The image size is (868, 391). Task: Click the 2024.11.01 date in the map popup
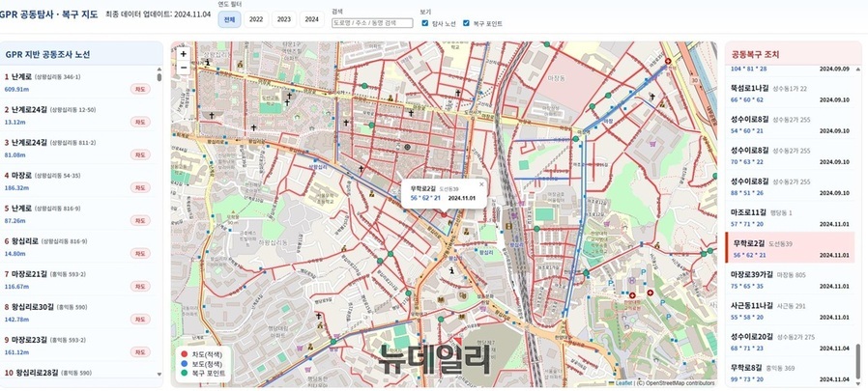(461, 198)
